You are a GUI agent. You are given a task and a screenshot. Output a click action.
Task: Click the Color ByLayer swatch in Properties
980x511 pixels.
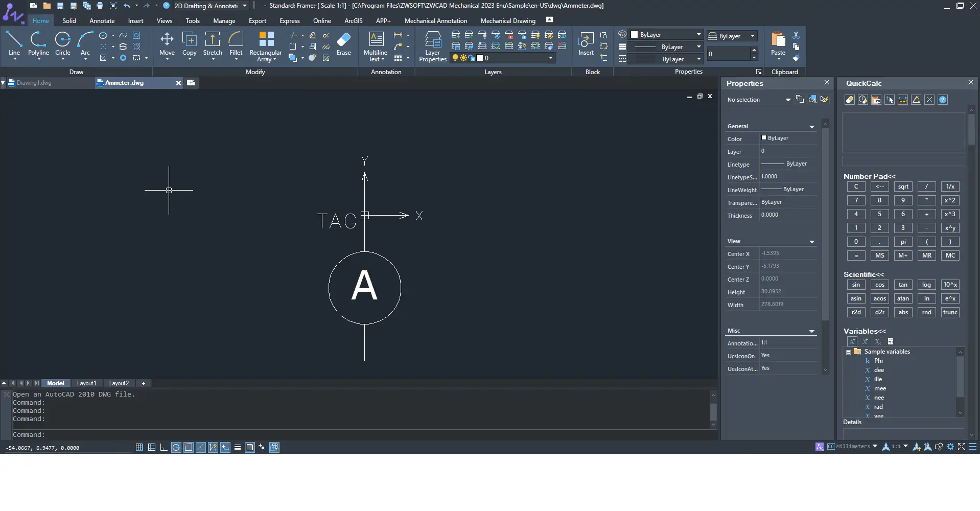[764, 138]
